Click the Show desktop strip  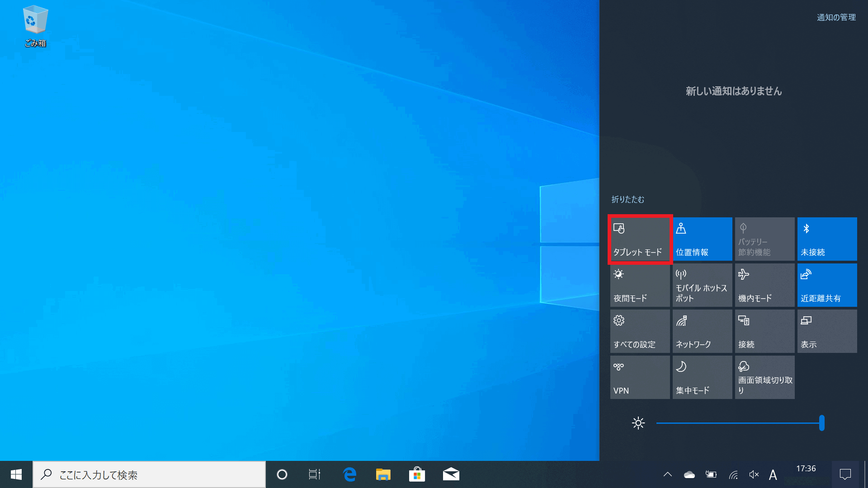click(865, 474)
